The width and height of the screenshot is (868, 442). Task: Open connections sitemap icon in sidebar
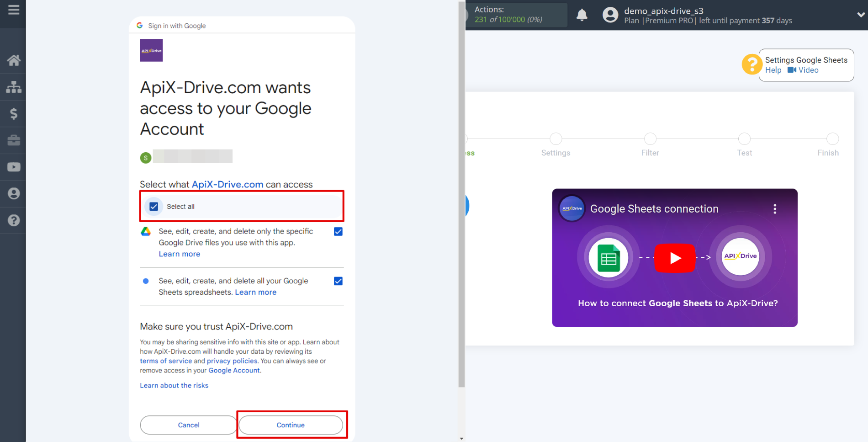(x=14, y=87)
